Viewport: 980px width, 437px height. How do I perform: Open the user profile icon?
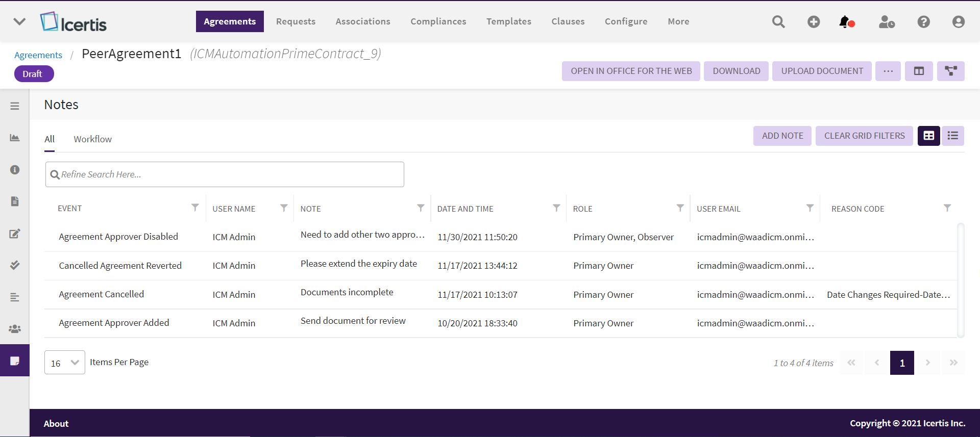click(x=958, y=22)
